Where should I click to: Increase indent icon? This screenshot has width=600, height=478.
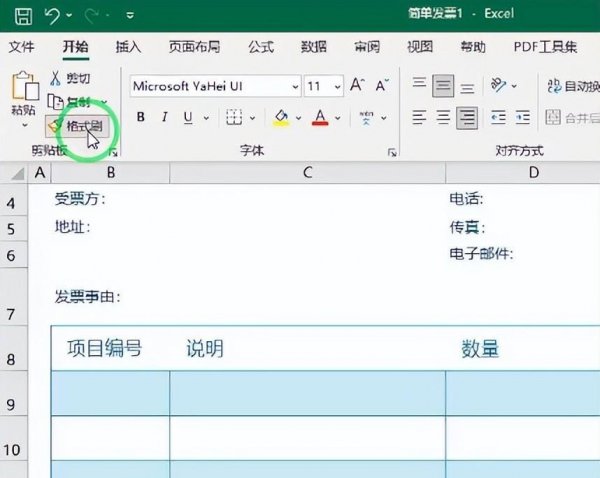tap(523, 117)
